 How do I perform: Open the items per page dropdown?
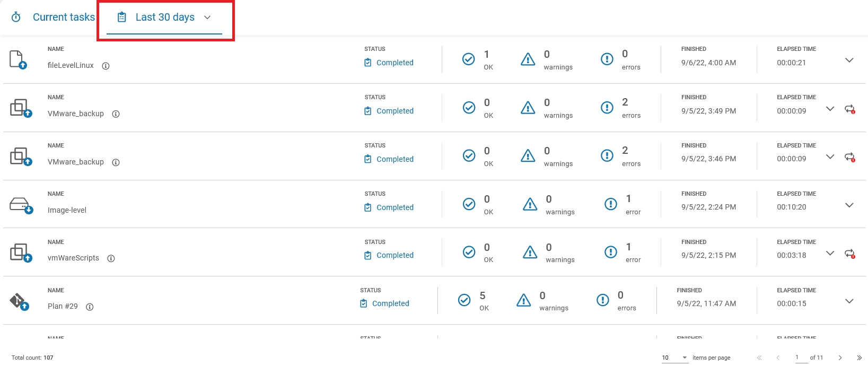point(674,358)
